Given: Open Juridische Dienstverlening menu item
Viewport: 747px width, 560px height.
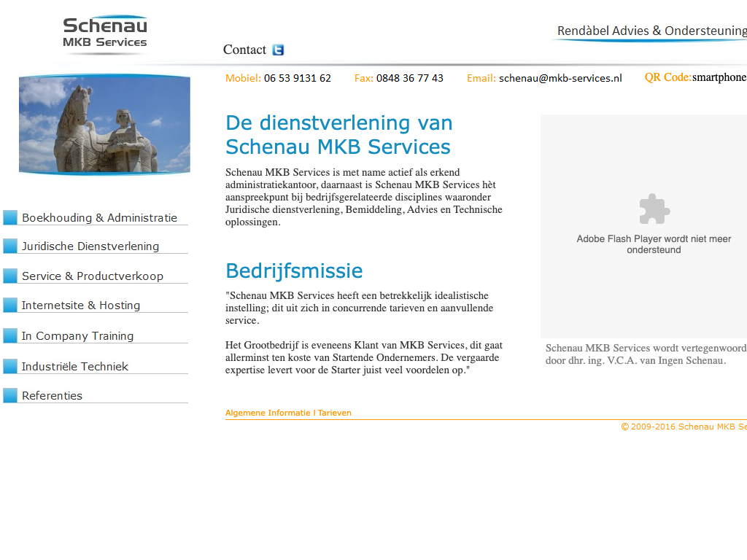Looking at the screenshot, I should 90,246.
